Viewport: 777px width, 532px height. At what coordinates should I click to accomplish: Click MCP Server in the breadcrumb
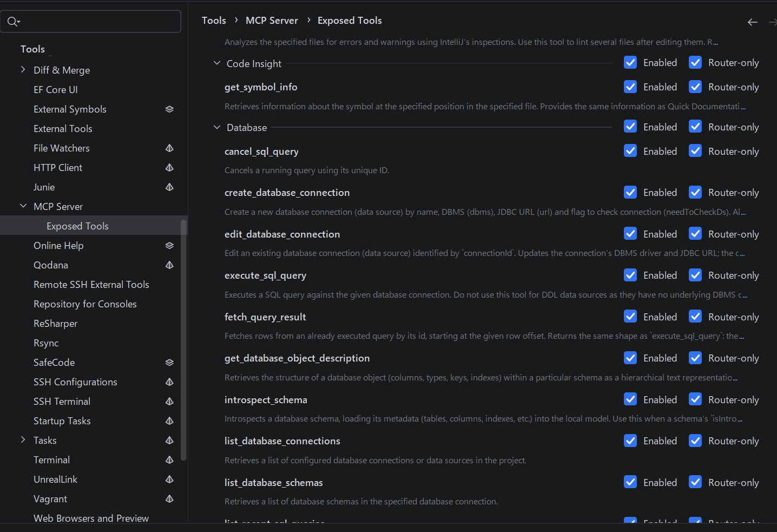(272, 21)
